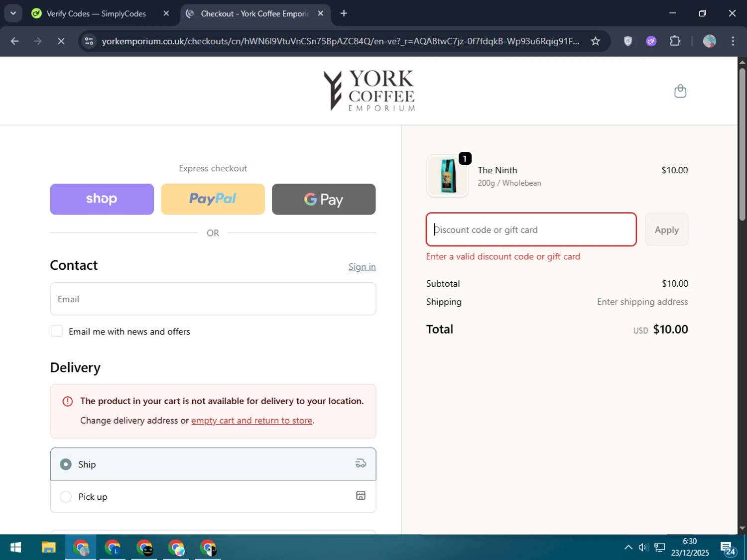Open the shield extension icon
Screen dimensions: 747x560
click(628, 41)
